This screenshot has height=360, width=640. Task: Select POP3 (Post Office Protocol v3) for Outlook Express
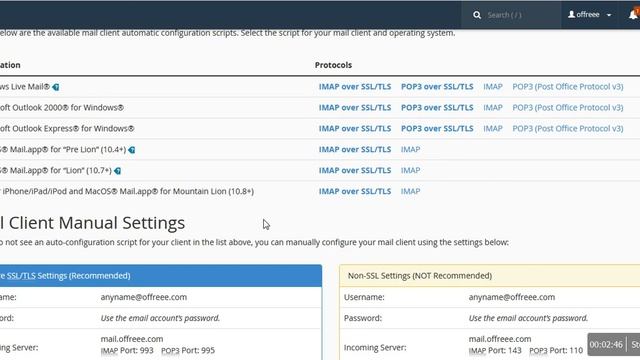568,128
